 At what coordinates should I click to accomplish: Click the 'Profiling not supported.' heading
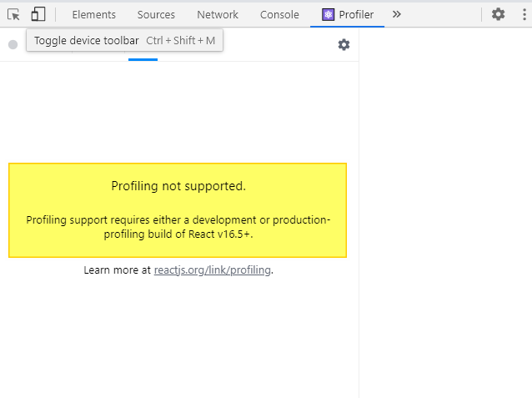pyautogui.click(x=178, y=186)
